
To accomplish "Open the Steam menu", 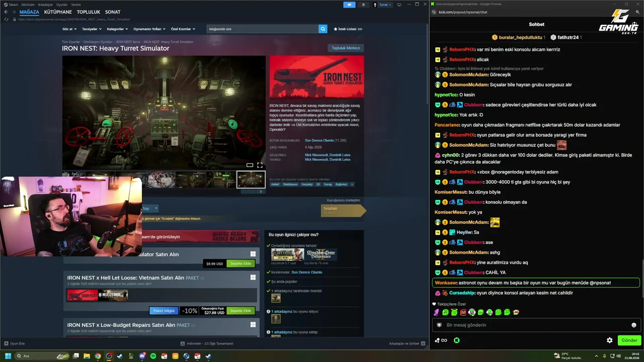I will click(x=11, y=5).
